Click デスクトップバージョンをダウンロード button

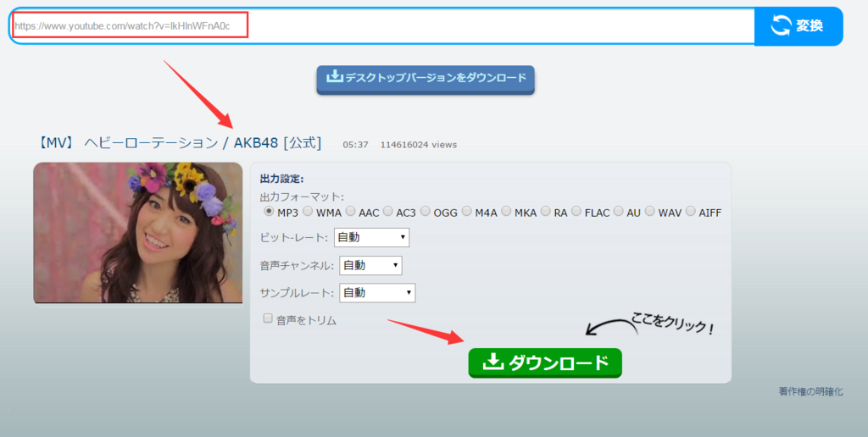(426, 79)
